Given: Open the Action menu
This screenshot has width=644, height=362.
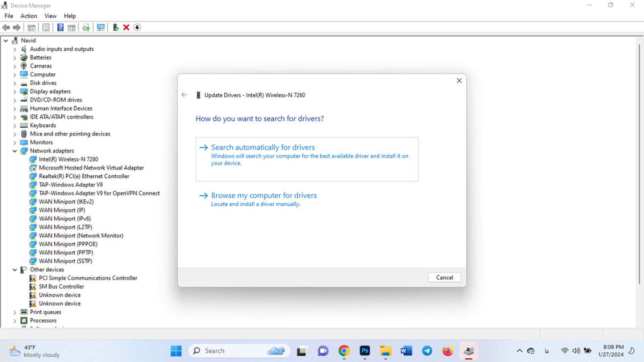Looking at the screenshot, I should point(29,16).
